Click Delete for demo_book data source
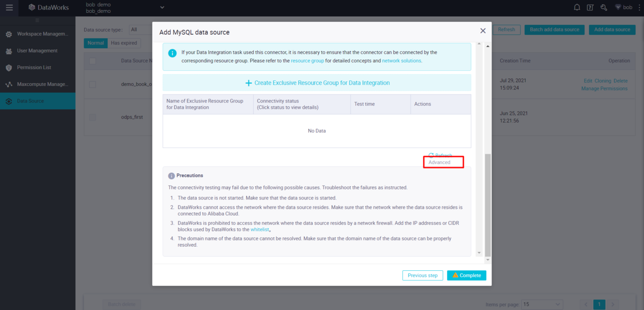Viewport: 644px width, 310px height. [x=620, y=81]
